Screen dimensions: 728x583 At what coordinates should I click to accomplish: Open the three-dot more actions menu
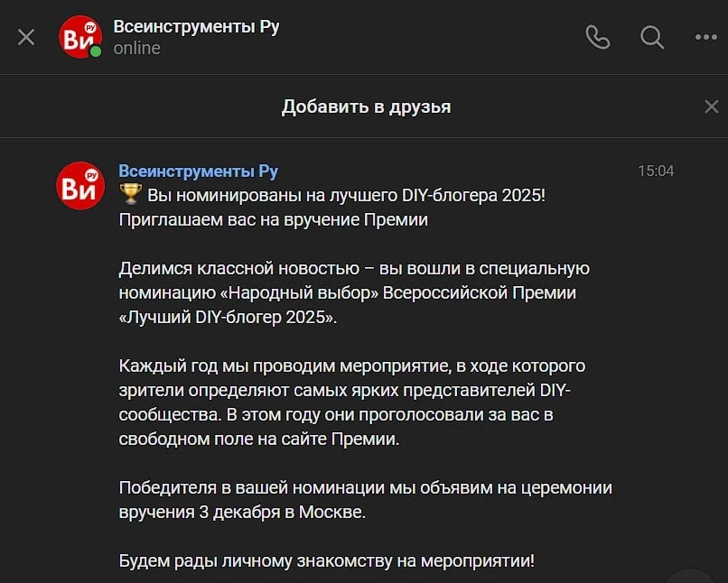tap(705, 37)
